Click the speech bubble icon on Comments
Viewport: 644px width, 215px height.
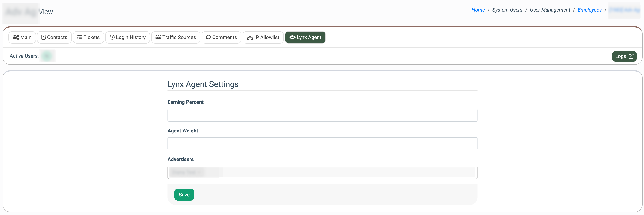coord(208,37)
